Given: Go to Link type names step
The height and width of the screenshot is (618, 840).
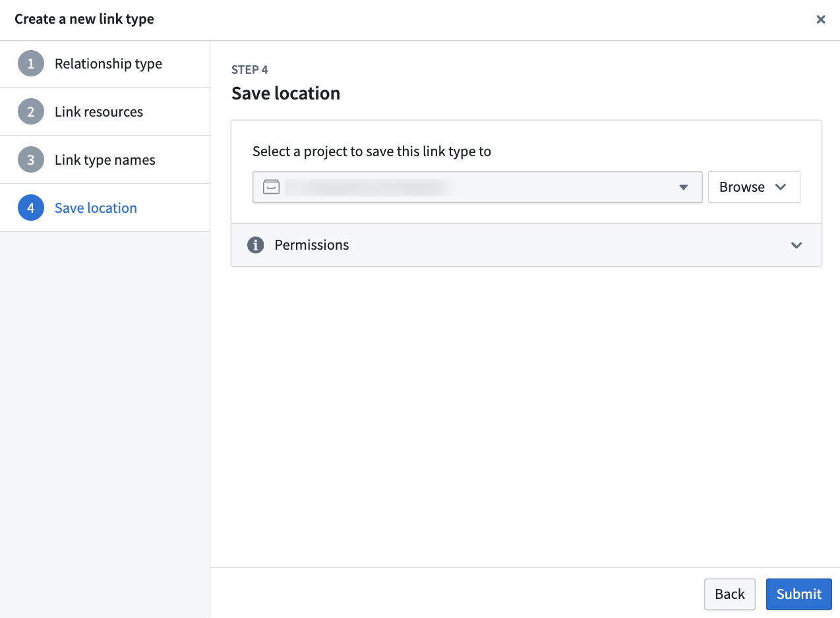Looking at the screenshot, I should pyautogui.click(x=105, y=160).
